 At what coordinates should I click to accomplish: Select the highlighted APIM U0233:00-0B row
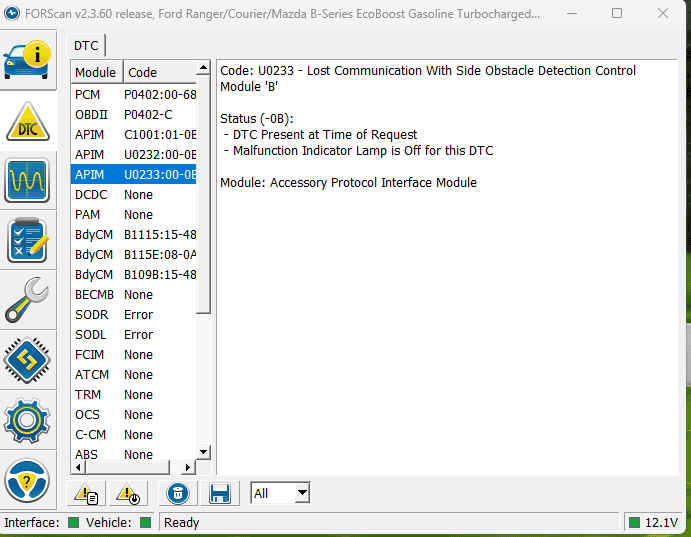pos(134,175)
